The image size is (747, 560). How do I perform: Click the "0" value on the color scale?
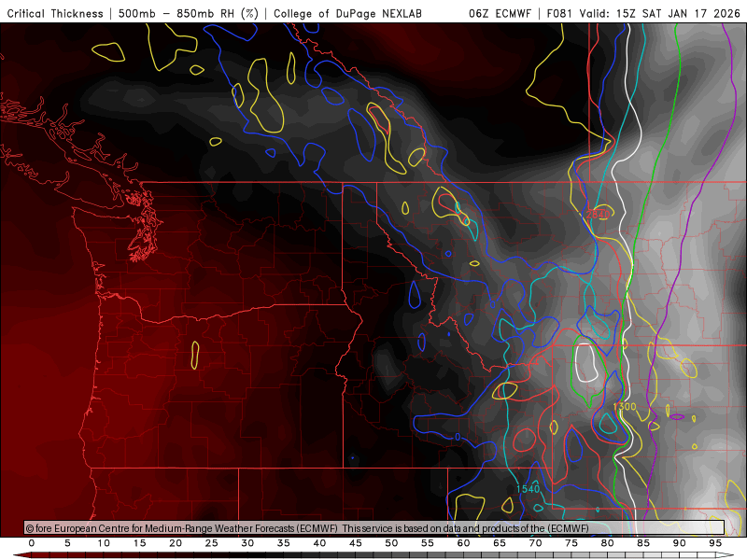click(x=32, y=543)
